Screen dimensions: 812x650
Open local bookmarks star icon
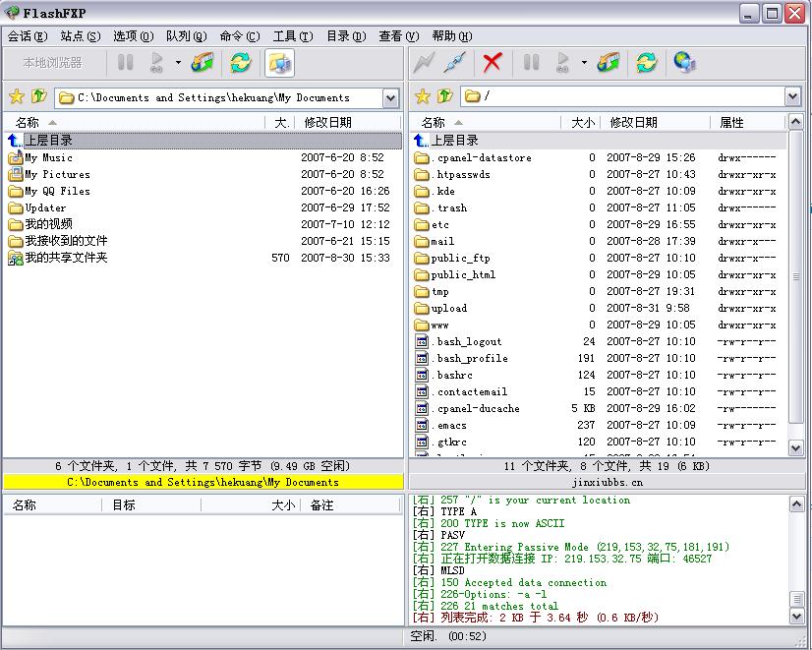[x=17, y=96]
